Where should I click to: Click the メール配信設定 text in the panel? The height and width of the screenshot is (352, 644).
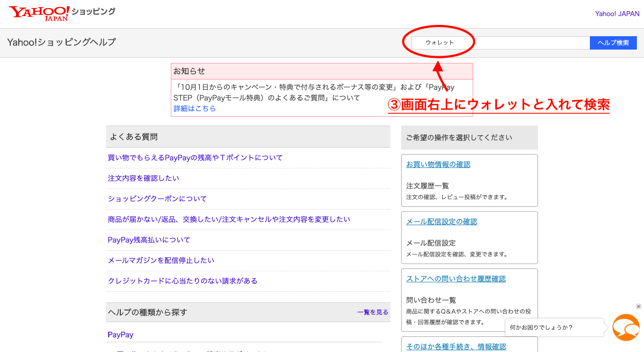tap(431, 243)
